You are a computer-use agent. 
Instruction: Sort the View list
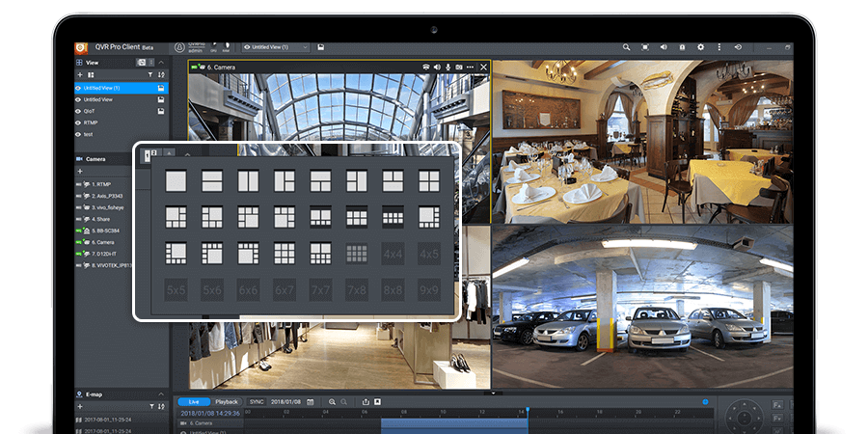(161, 74)
